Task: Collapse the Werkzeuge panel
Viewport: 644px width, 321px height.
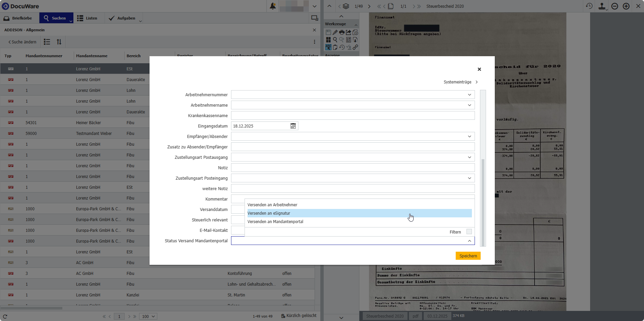Action: pyautogui.click(x=356, y=24)
